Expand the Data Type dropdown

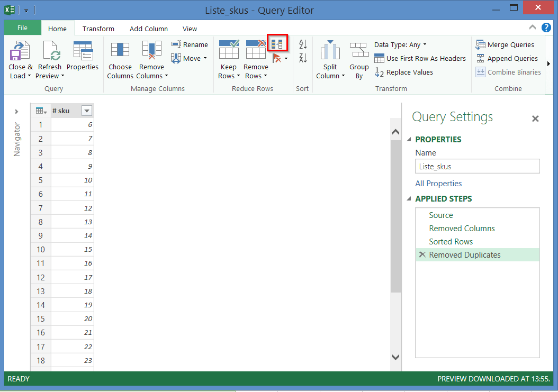click(400, 45)
